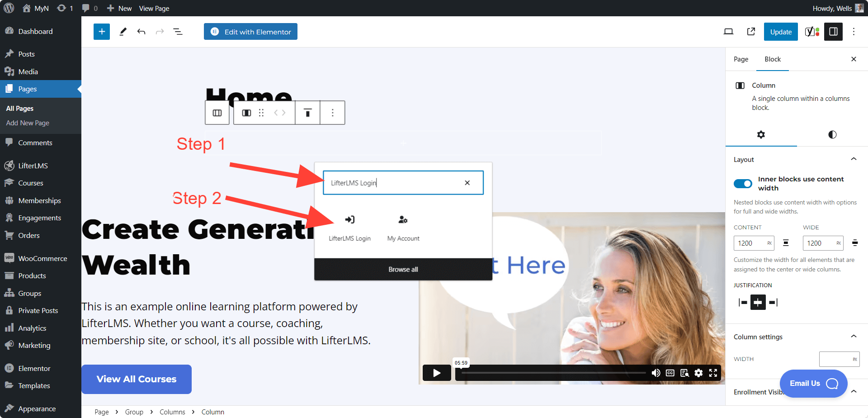Change vertical alignment of column

pyautogui.click(x=307, y=113)
